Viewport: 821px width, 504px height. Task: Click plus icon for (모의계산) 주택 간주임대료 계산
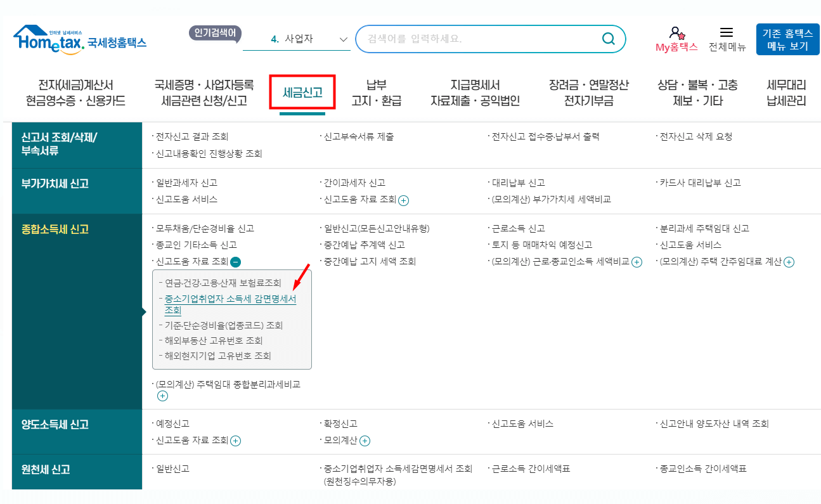[788, 261]
